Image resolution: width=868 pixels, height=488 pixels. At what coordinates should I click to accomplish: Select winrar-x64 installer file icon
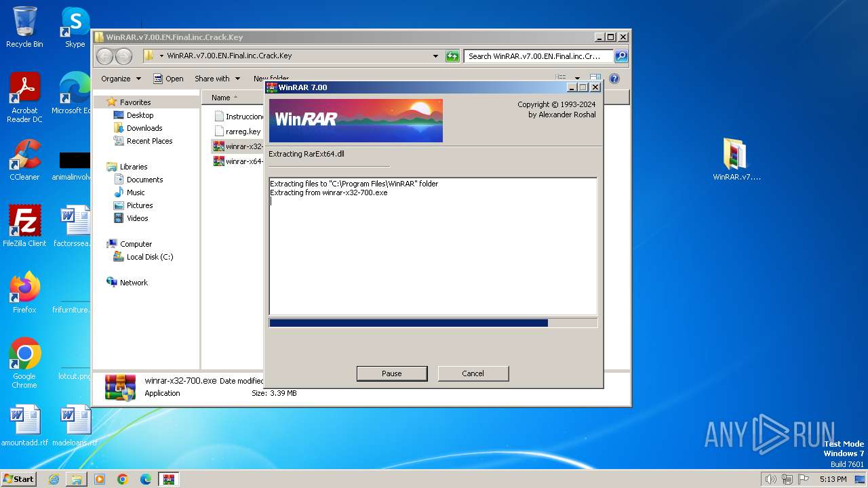(218, 161)
